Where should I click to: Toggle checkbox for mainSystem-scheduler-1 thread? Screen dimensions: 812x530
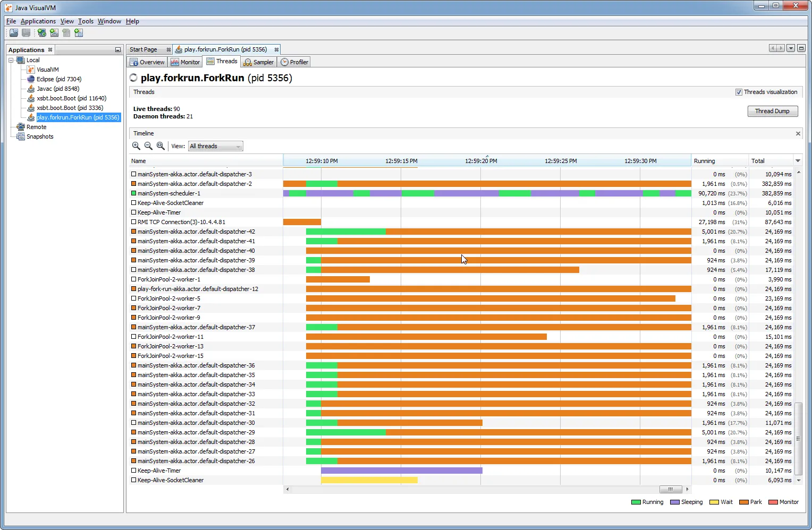click(133, 193)
